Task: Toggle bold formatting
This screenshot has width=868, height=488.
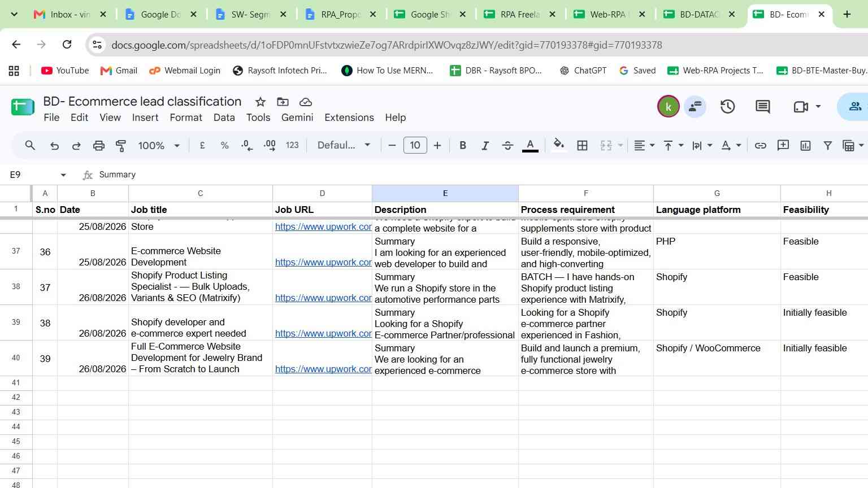Action: coord(463,146)
